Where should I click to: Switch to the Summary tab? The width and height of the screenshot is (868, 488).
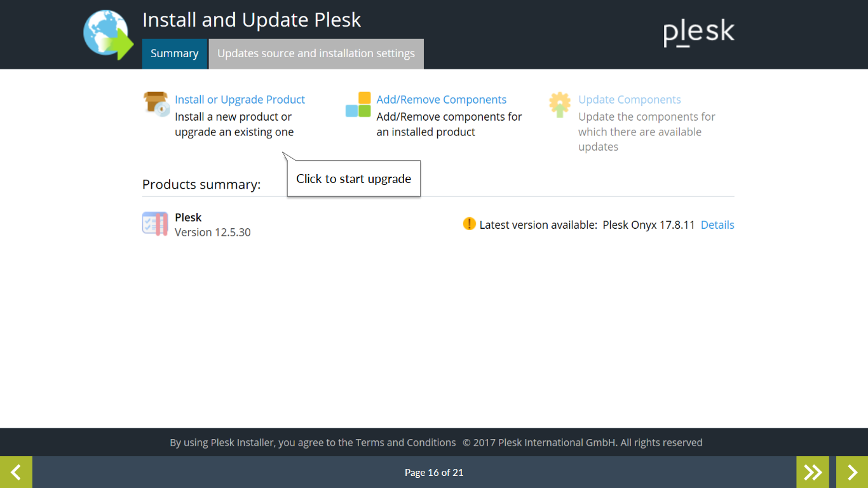click(175, 53)
